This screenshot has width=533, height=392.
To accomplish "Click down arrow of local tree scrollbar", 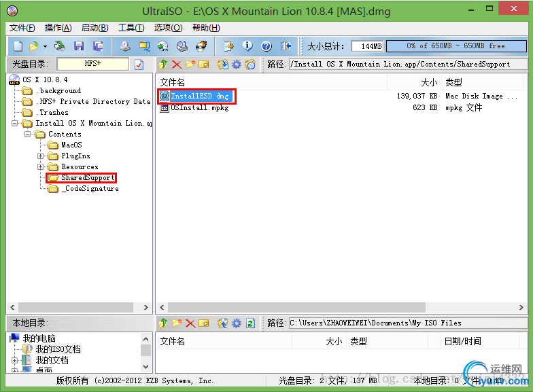I will pos(145,367).
